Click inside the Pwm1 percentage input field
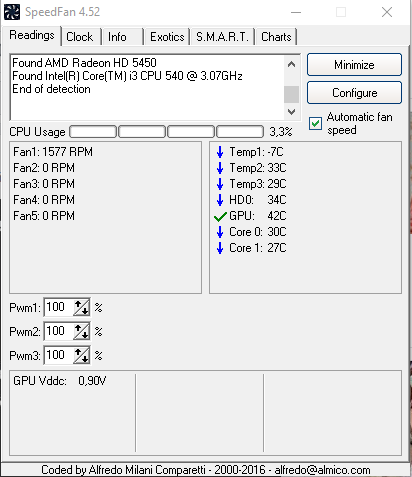This screenshot has height=477, width=412. click(59, 307)
